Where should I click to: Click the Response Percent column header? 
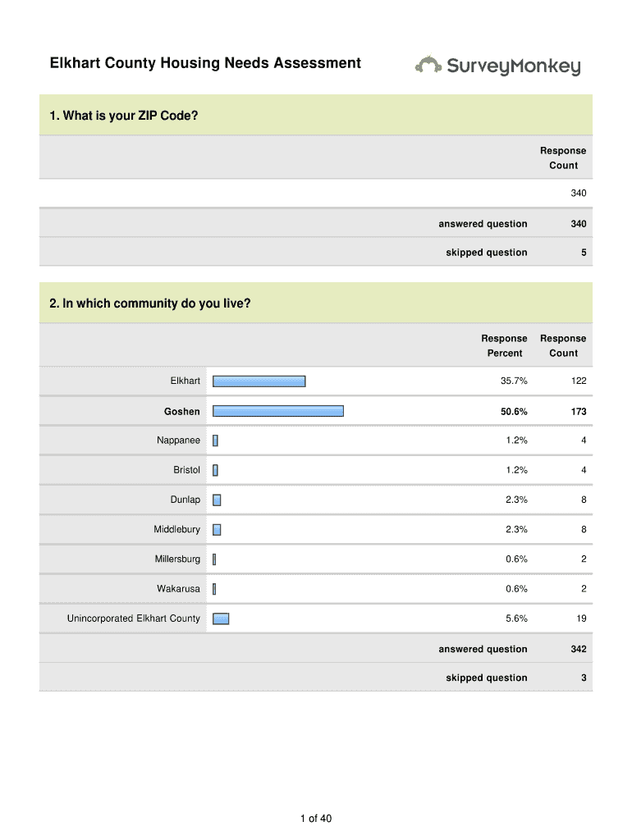504,345
